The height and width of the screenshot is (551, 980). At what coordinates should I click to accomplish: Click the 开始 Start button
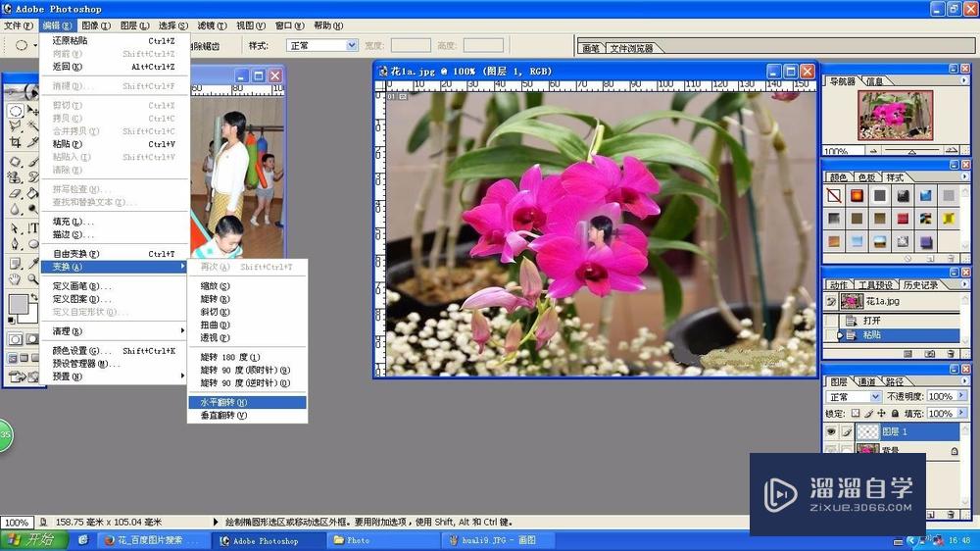click(32, 540)
